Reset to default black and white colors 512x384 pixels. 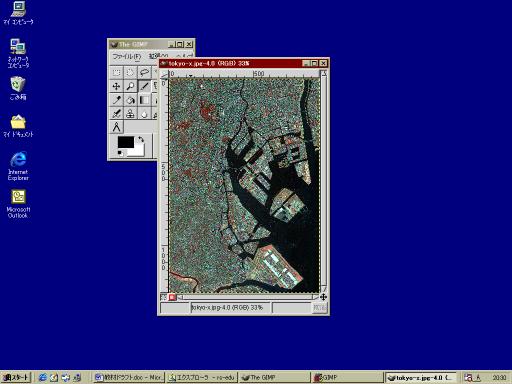120,153
